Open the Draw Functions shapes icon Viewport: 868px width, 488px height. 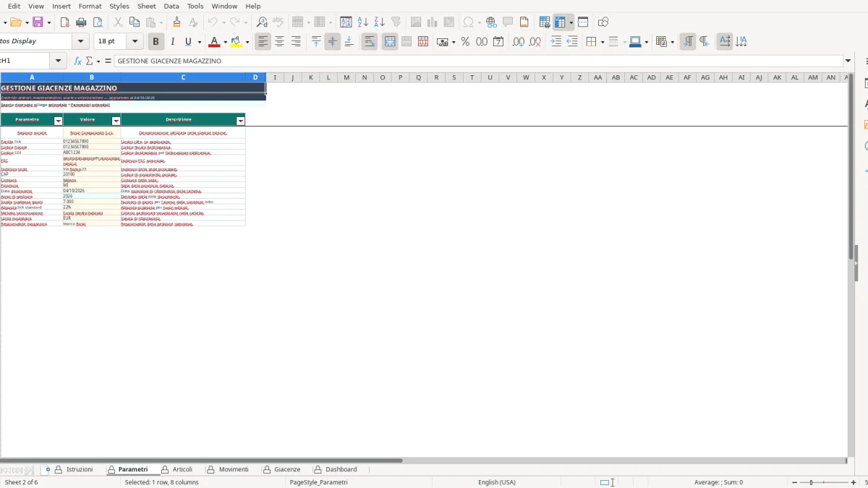point(603,22)
